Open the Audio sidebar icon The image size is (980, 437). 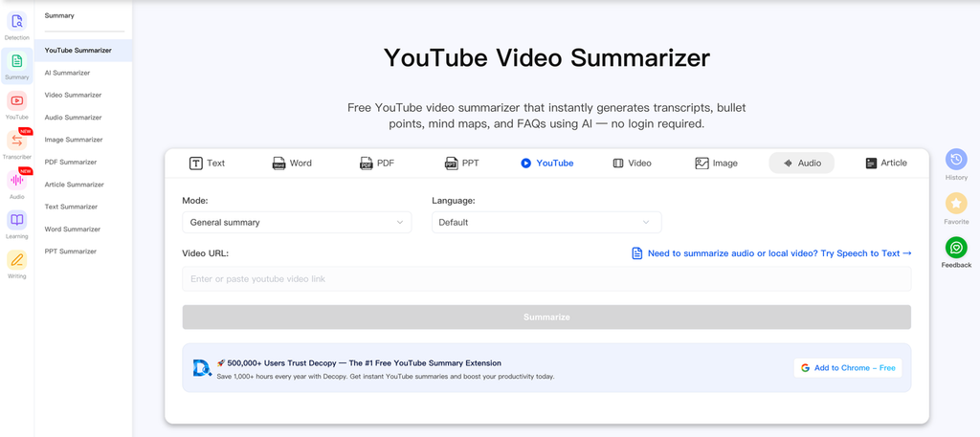(17, 181)
